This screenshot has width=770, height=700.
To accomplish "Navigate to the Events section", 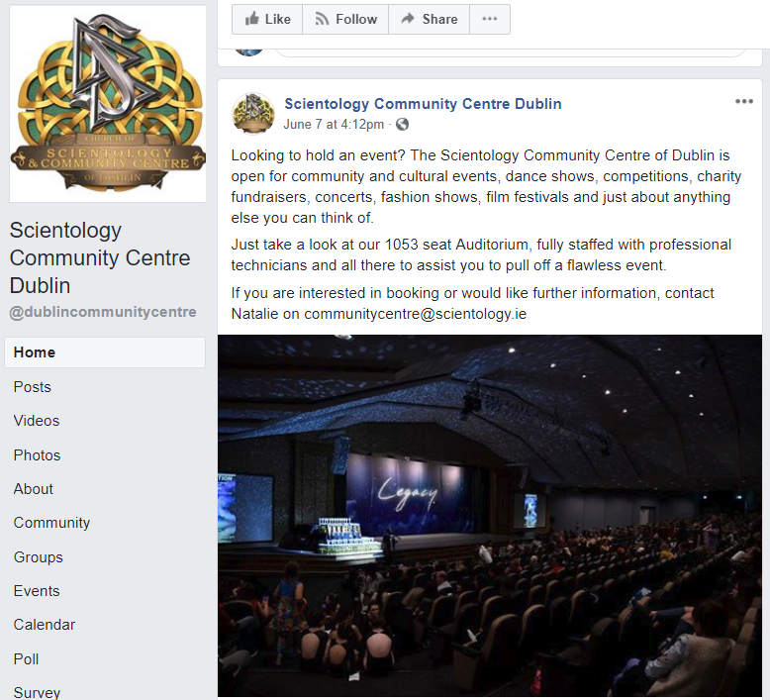I will (x=37, y=591).
